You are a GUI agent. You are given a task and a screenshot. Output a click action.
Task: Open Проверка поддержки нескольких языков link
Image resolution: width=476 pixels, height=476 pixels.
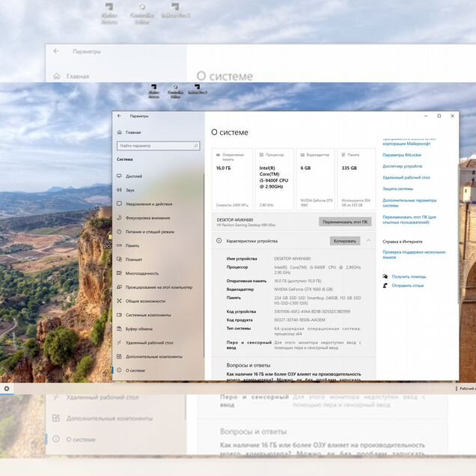coord(414,254)
